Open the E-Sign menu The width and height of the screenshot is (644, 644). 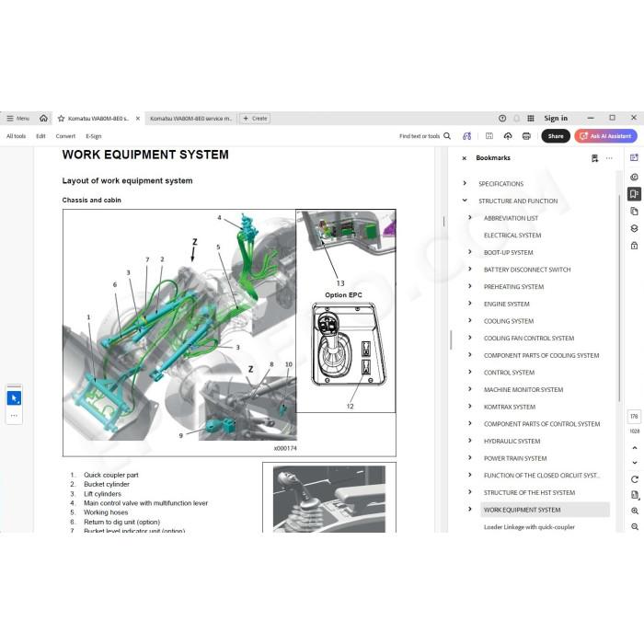pyautogui.click(x=94, y=136)
